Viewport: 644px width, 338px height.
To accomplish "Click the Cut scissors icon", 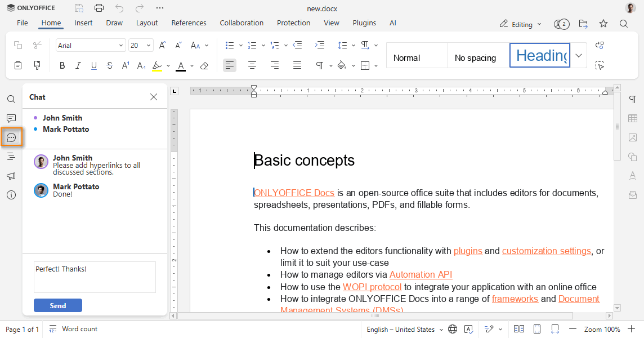I will coord(37,45).
